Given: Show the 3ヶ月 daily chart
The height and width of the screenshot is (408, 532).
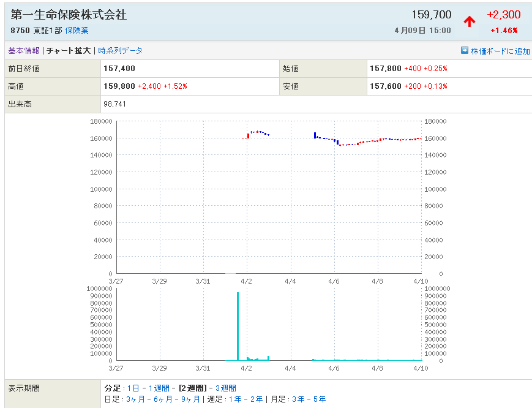Looking at the screenshot, I should tap(135, 399).
